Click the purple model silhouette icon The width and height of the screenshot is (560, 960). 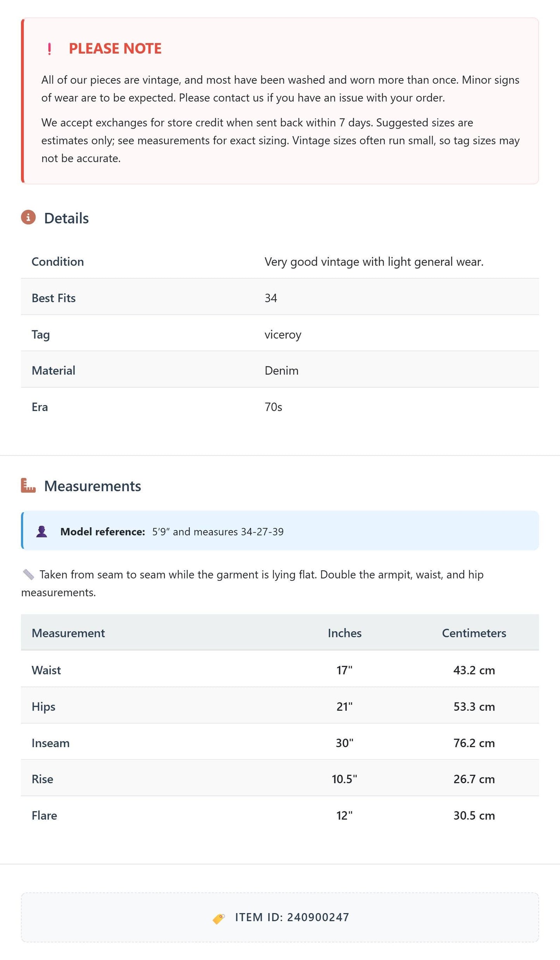tap(41, 531)
